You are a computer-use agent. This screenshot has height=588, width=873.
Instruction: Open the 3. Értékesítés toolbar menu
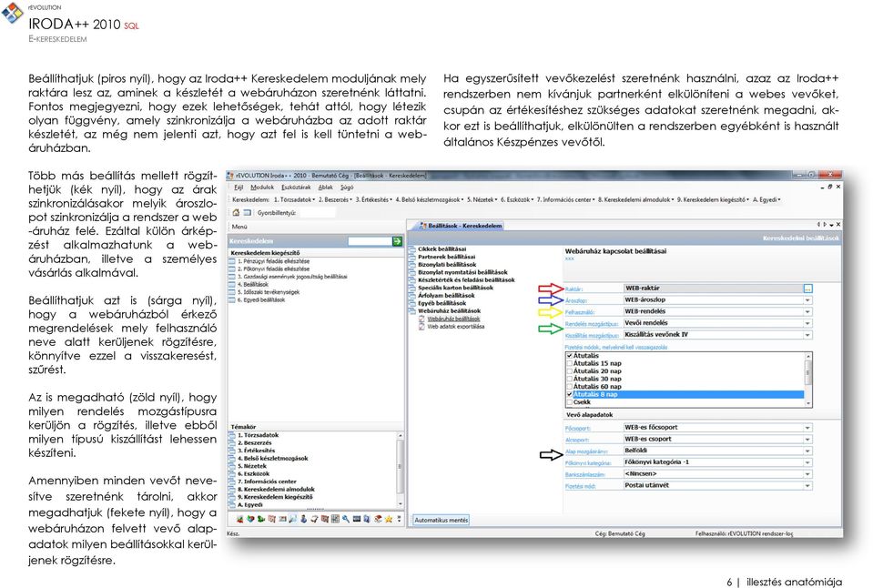coord(373,199)
